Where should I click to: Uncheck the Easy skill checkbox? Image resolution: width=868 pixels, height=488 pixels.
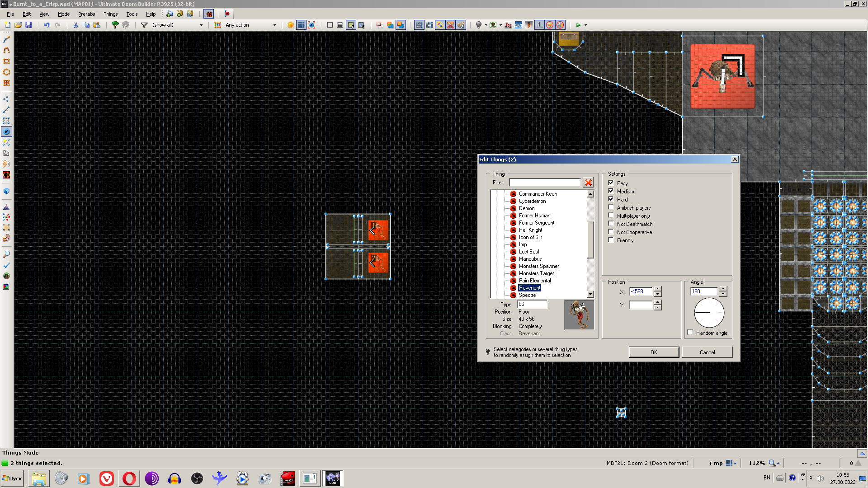[x=611, y=183]
